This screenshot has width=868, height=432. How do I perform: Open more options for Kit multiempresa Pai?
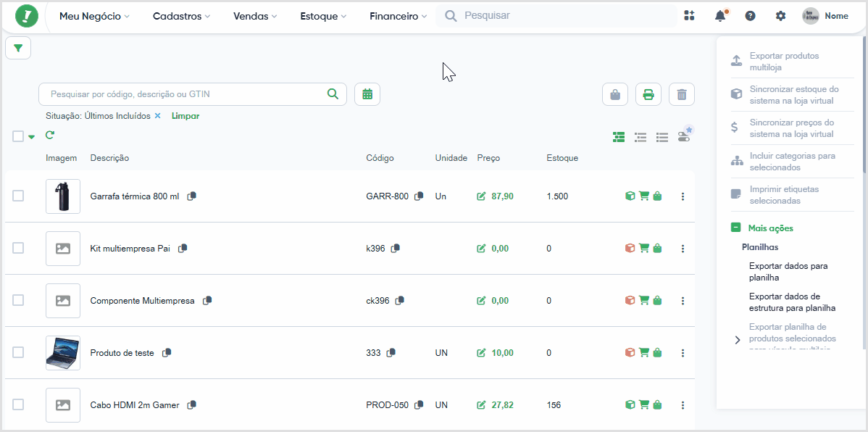pos(683,248)
